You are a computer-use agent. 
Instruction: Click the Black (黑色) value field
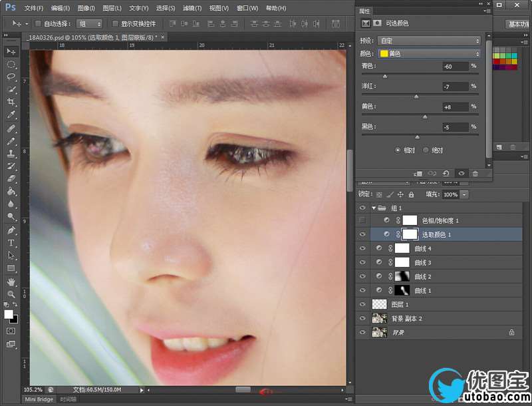456,127
